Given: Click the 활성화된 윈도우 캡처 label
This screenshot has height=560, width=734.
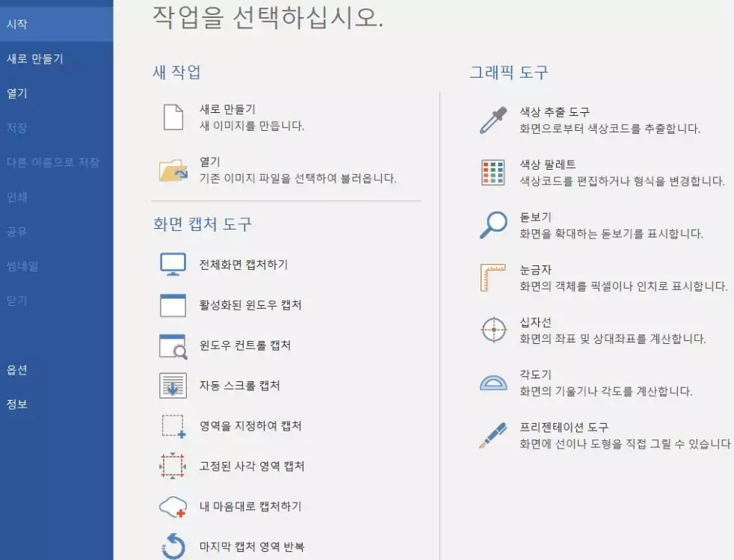Looking at the screenshot, I should [250, 305].
